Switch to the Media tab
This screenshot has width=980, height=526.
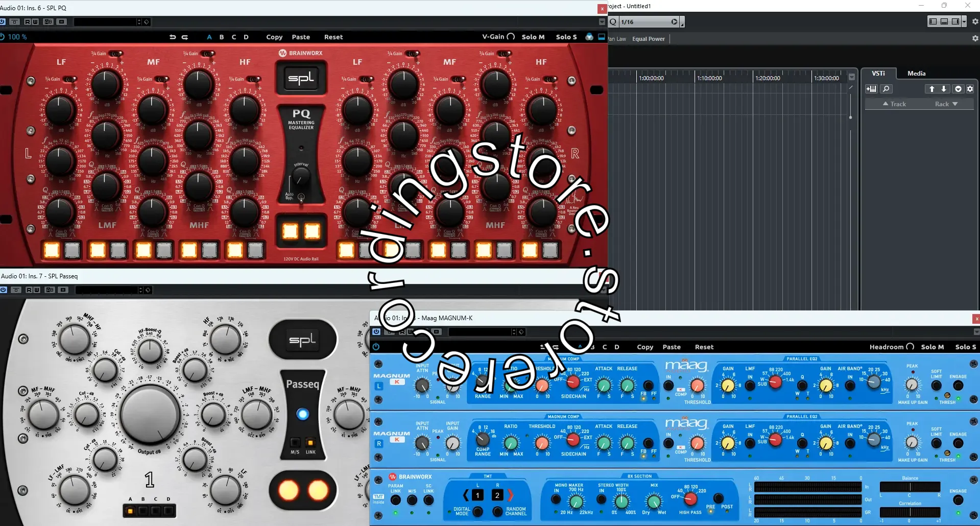pos(916,74)
